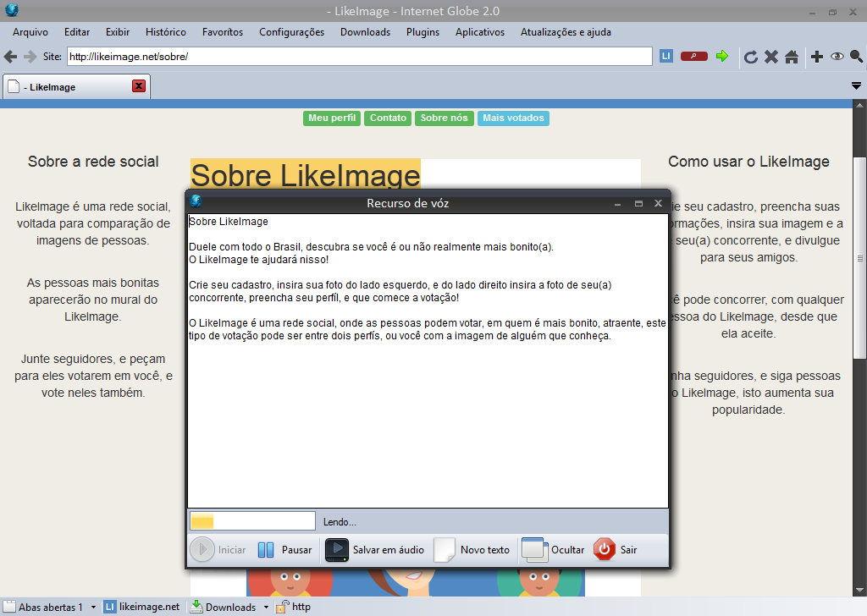Open a new tab with the plus icon
867x616 pixels.
tap(816, 56)
